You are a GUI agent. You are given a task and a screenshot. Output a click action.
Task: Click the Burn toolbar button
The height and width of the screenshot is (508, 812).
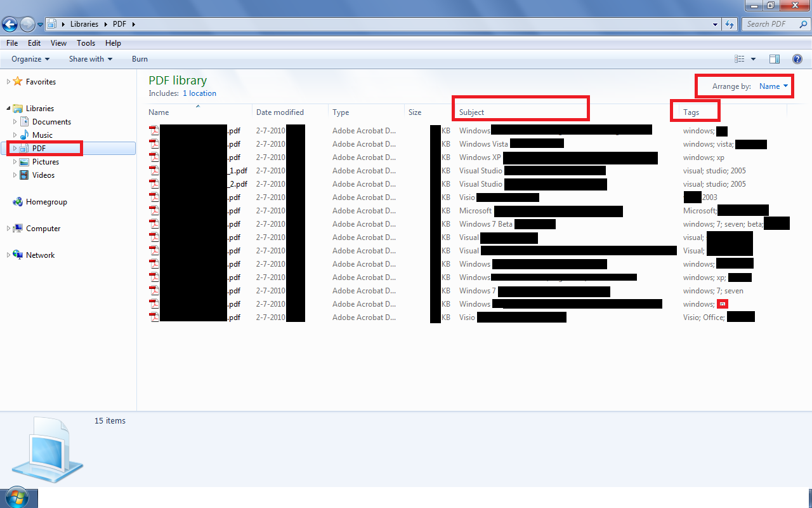point(140,59)
